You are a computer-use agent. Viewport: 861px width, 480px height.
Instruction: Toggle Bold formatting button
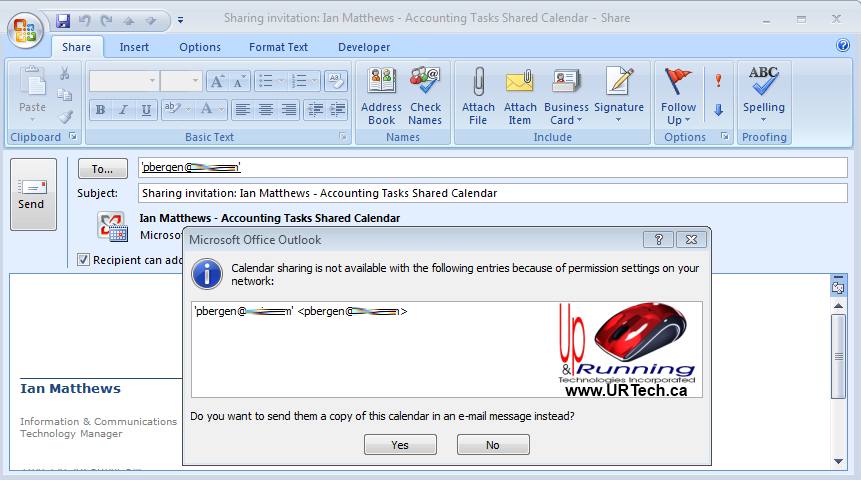(x=99, y=110)
